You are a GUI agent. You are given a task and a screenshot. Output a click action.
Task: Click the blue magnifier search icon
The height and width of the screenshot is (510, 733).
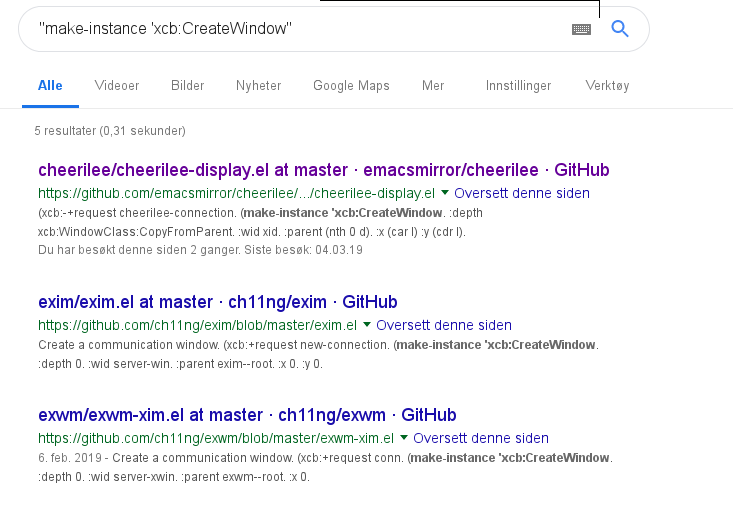(620, 29)
